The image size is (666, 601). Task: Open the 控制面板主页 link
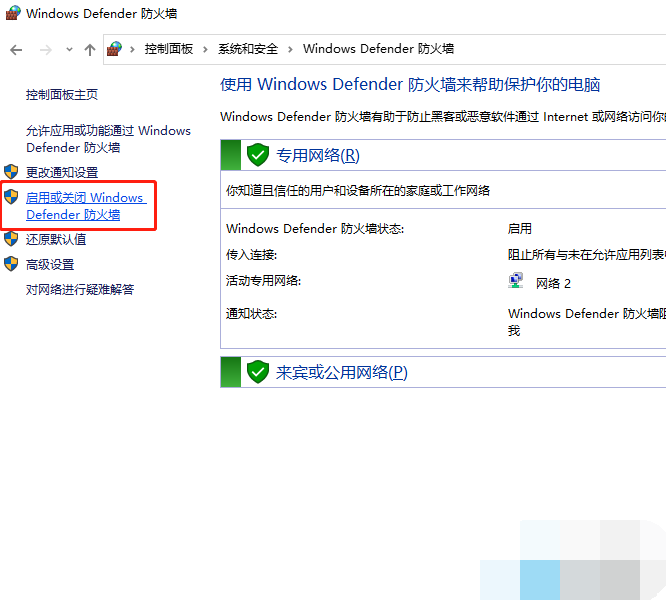point(62,94)
